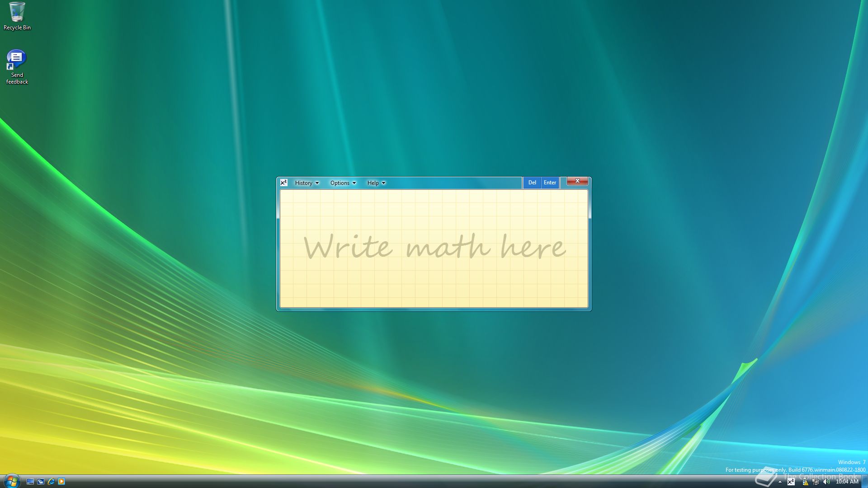Click the Del button
Viewport: 868px width, 488px height.
pyautogui.click(x=532, y=183)
